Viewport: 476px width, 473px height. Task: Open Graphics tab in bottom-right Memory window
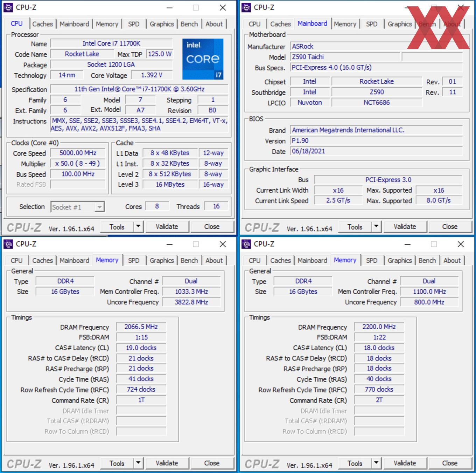[x=400, y=260]
